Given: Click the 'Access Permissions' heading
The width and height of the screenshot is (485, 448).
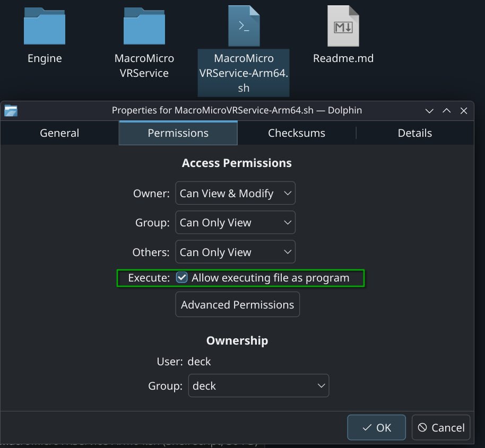Looking at the screenshot, I should click(x=237, y=163).
